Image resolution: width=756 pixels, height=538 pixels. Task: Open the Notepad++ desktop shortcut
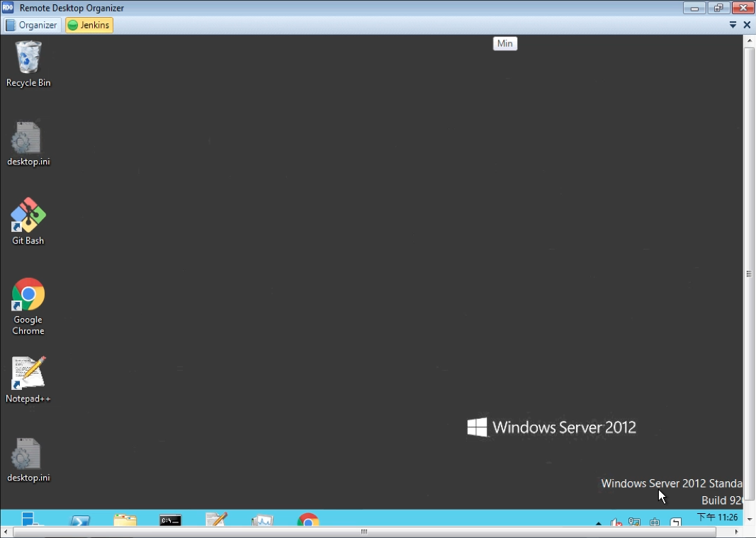pos(28,379)
